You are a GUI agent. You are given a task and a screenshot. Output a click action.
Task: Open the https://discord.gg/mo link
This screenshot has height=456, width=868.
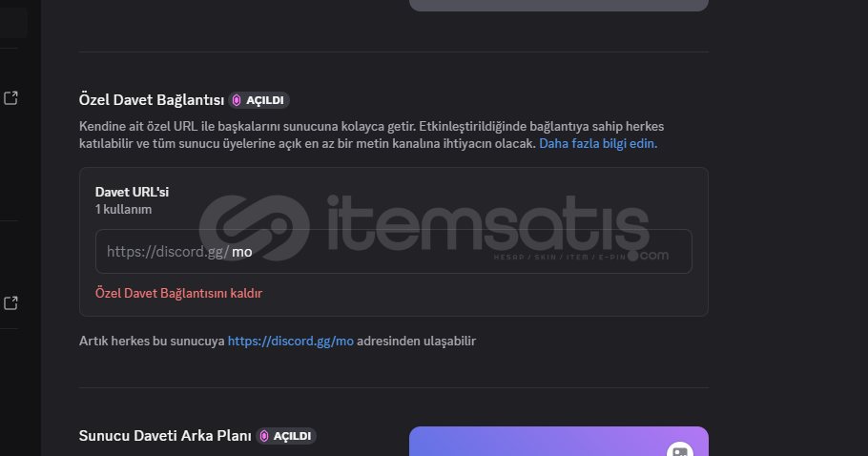coord(291,341)
